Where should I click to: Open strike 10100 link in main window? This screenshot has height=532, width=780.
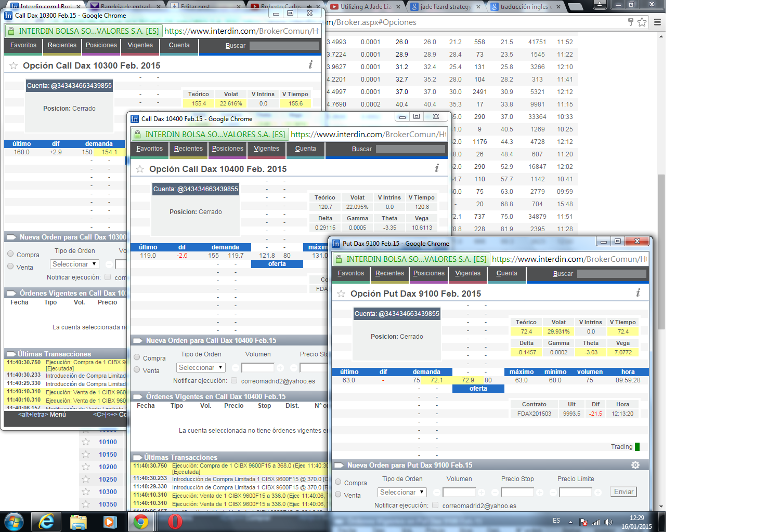tap(108, 442)
